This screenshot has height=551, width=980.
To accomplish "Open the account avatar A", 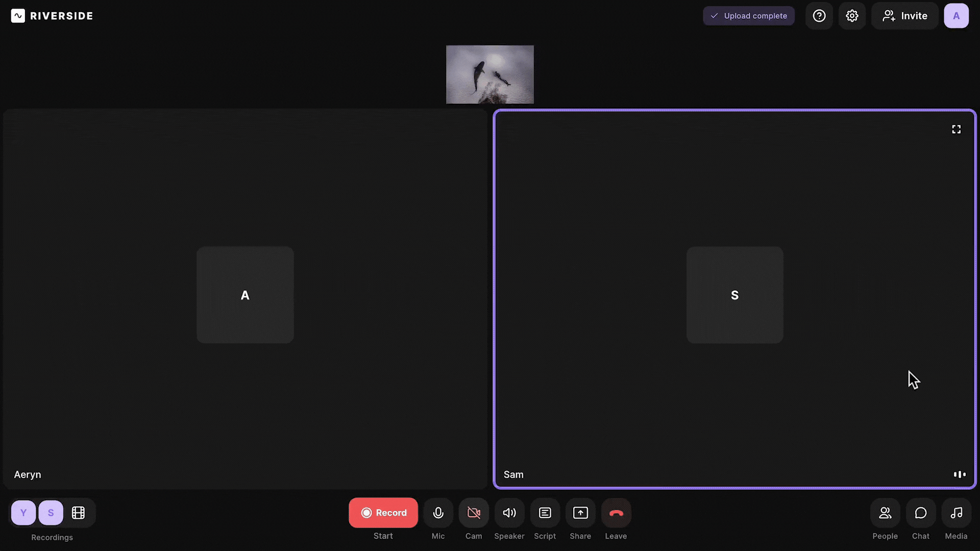I will point(956,16).
